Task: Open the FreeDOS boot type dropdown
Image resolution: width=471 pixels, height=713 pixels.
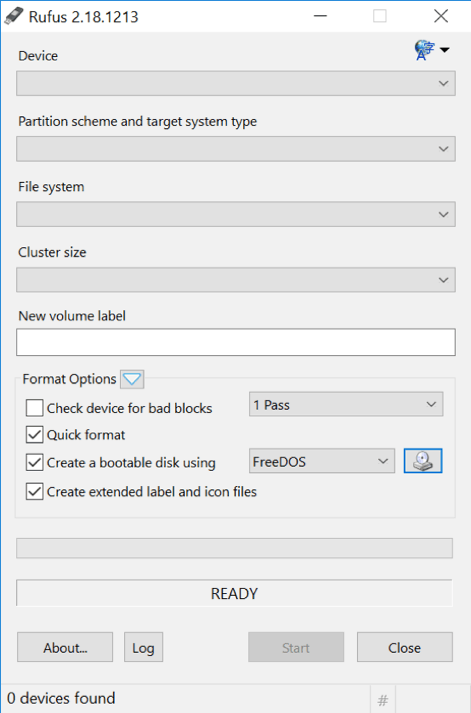Action: click(x=322, y=462)
